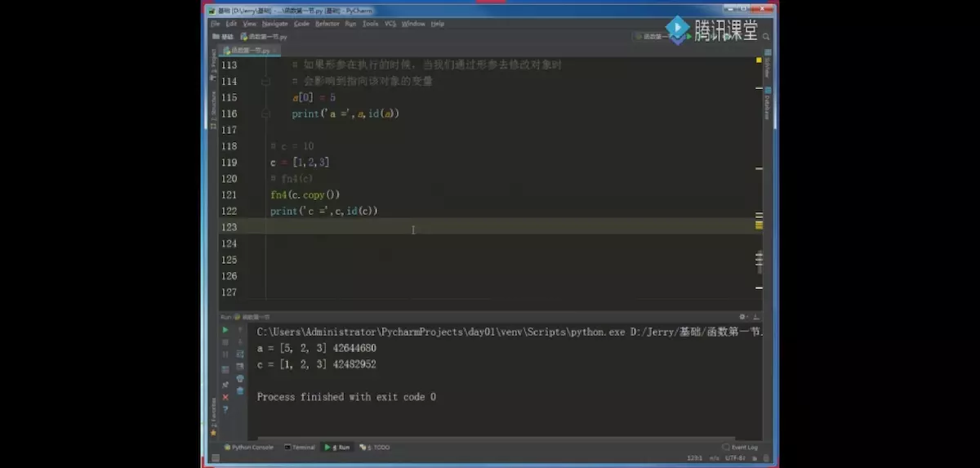Image resolution: width=980 pixels, height=468 pixels.
Task: Open the UTF-8 encoding selector in status bar
Action: [x=735, y=458]
